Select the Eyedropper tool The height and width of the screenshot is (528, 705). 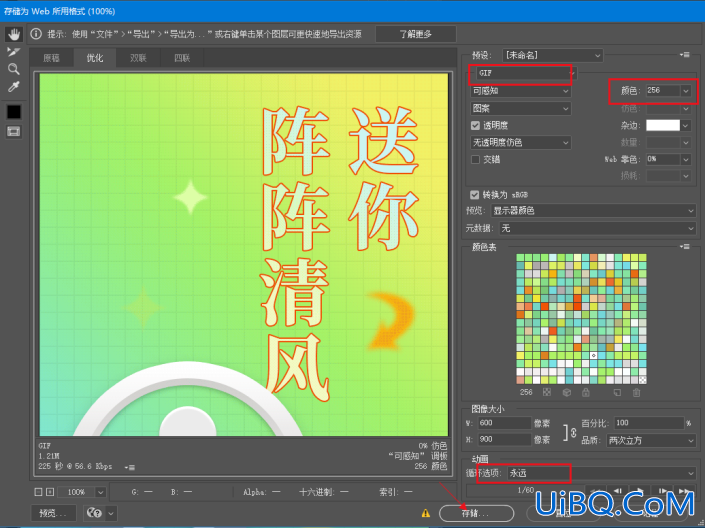(13, 86)
